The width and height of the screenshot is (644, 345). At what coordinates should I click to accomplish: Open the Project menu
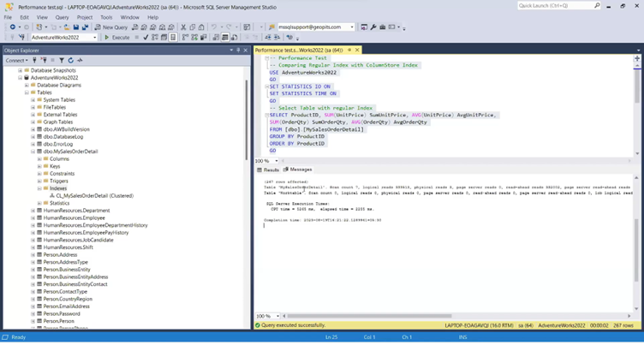tap(85, 17)
